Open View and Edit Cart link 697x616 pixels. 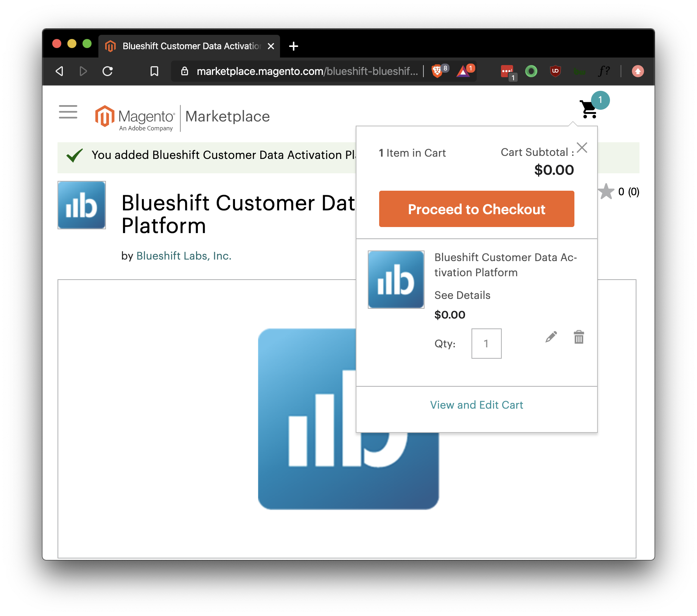pos(476,405)
